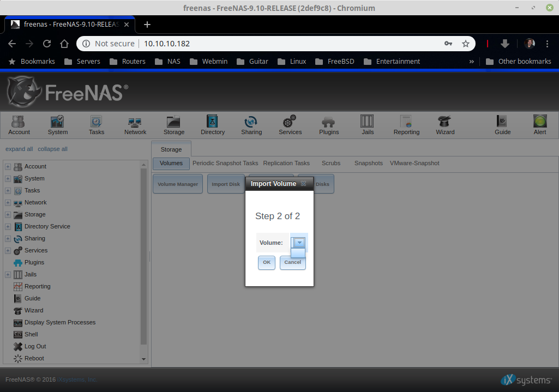
Task: Open Reporting in the sidebar tree
Action: pyautogui.click(x=38, y=287)
